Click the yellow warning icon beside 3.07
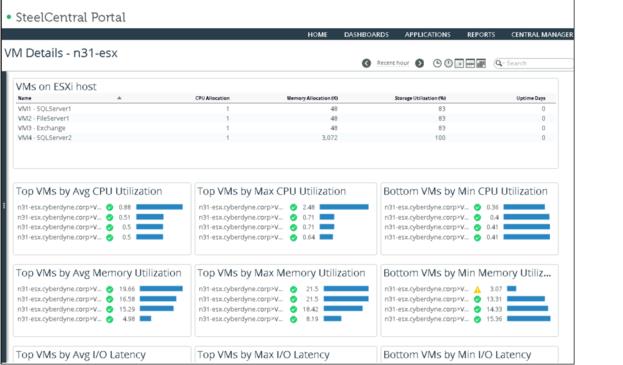 [x=478, y=290]
